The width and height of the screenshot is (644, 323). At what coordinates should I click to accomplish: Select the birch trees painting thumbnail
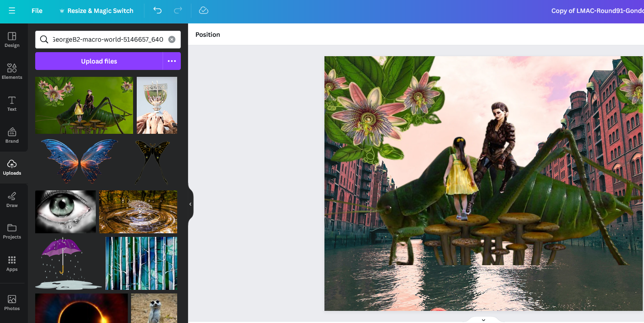(142, 263)
